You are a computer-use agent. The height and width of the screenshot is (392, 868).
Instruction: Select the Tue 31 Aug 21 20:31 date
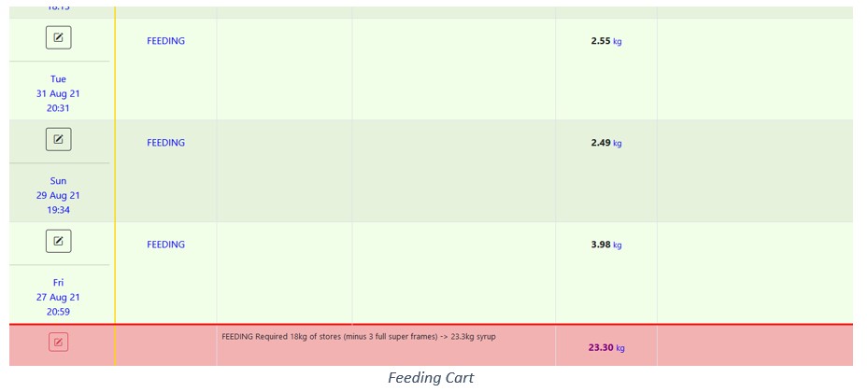pos(58,93)
